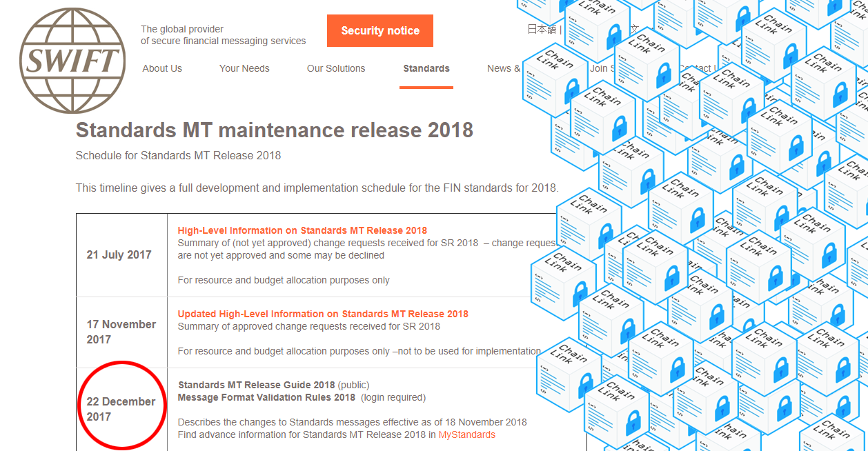Open the About Us menu
The image size is (868, 451).
[x=162, y=68]
